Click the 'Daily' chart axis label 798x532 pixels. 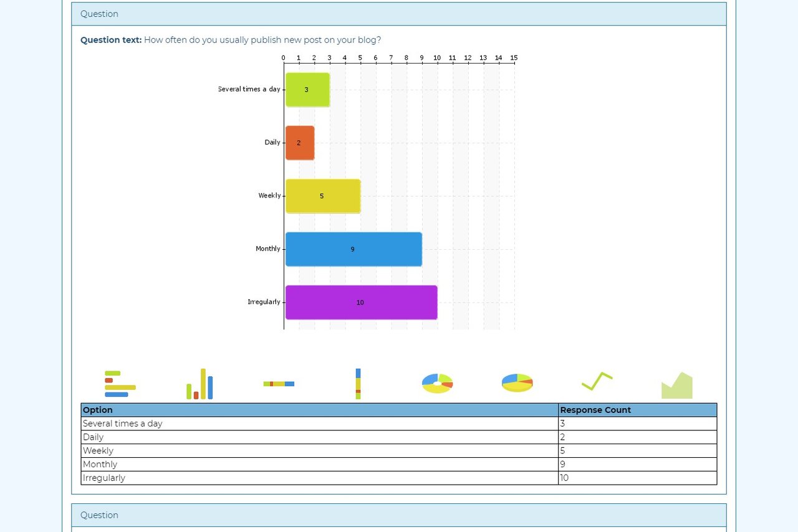272,143
